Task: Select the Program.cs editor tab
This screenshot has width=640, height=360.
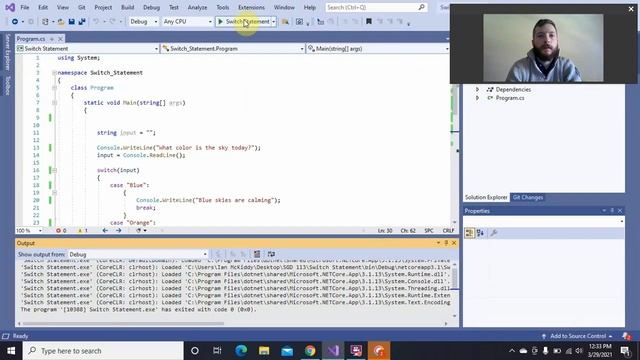Action: pyautogui.click(x=31, y=39)
